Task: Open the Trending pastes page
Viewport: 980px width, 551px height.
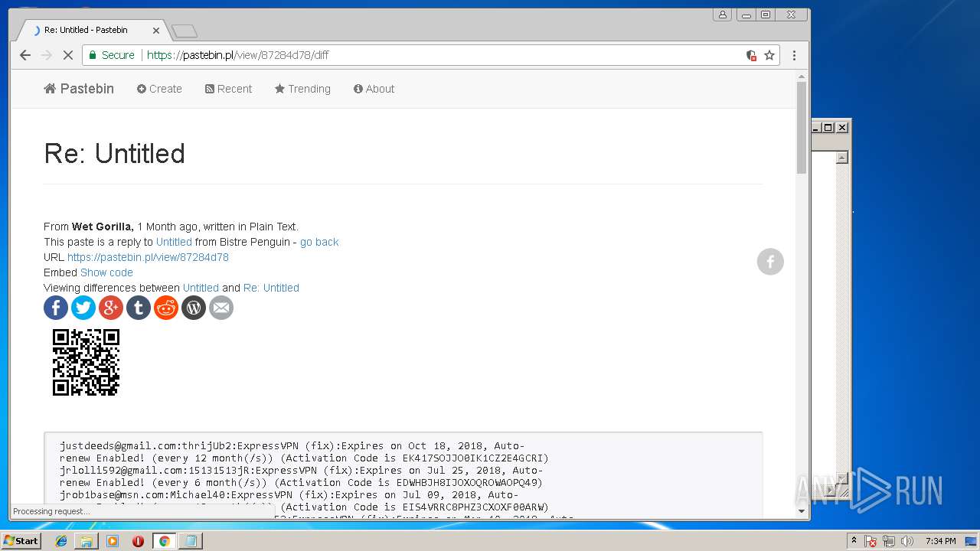Action: point(302,89)
